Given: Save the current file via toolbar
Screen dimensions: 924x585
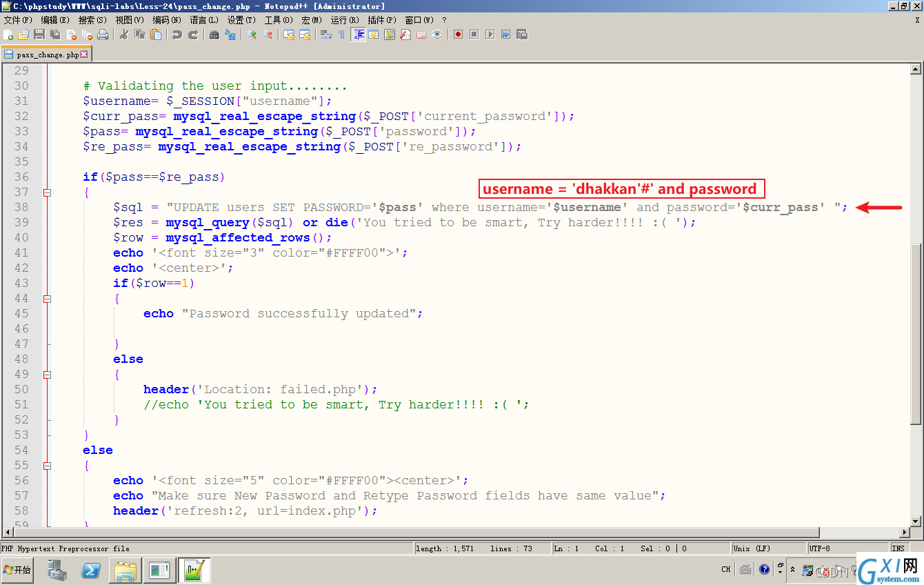Looking at the screenshot, I should coord(39,34).
